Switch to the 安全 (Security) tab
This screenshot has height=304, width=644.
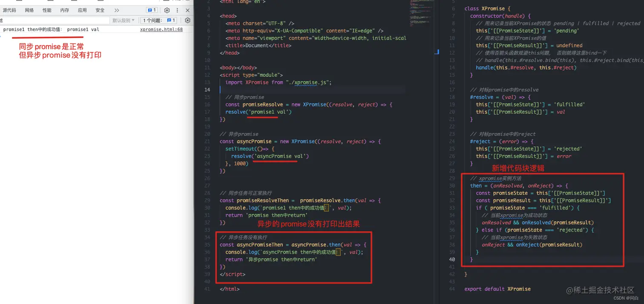100,10
